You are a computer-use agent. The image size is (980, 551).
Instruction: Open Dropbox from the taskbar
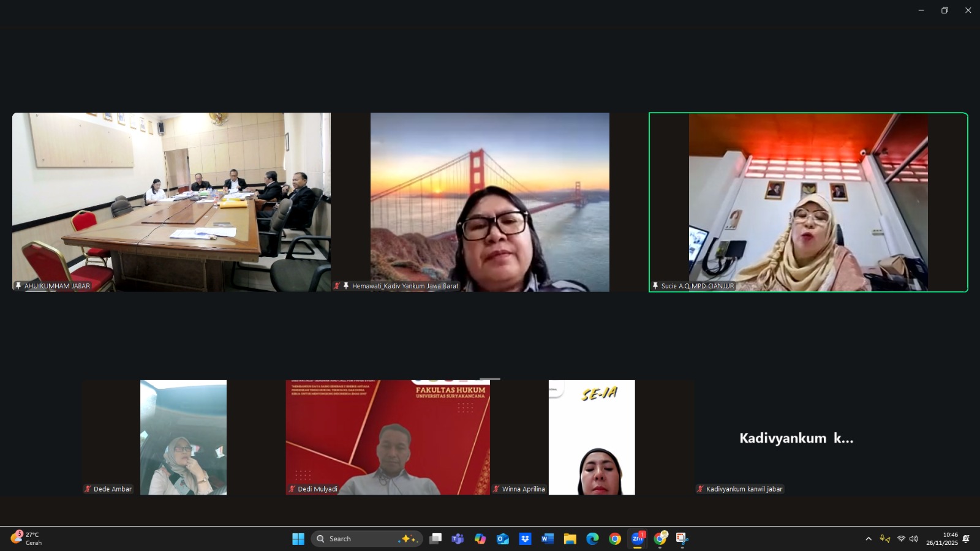525,539
